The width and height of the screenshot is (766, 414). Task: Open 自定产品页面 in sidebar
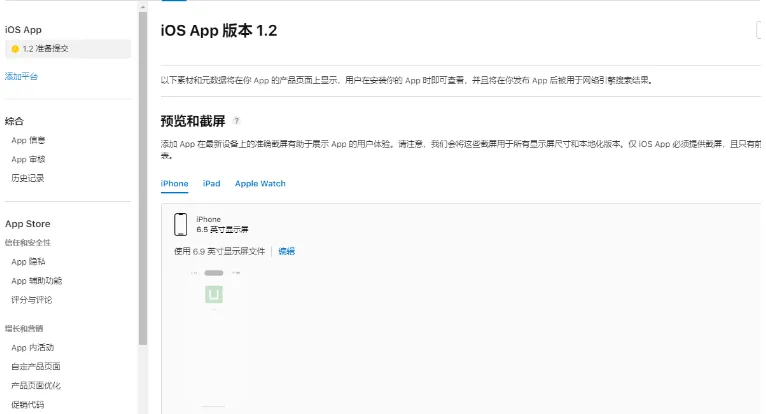tap(36, 367)
